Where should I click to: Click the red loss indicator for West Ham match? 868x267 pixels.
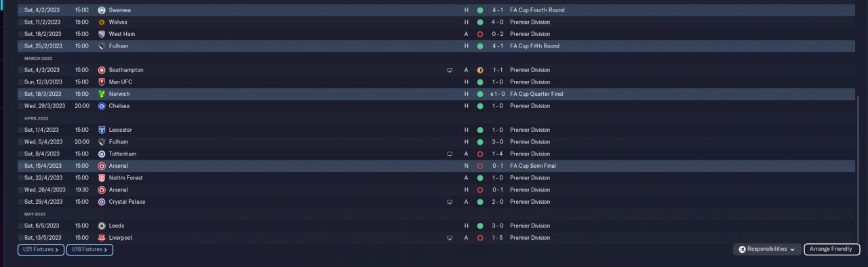point(479,34)
